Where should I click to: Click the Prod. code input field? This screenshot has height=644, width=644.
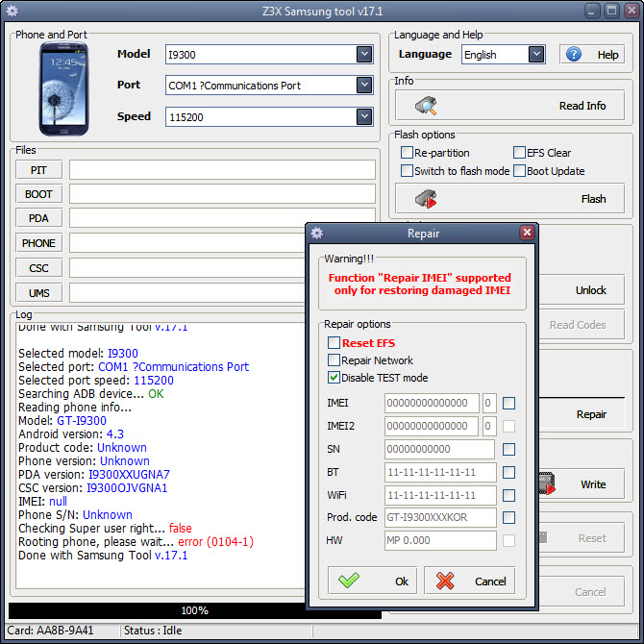coord(440,517)
